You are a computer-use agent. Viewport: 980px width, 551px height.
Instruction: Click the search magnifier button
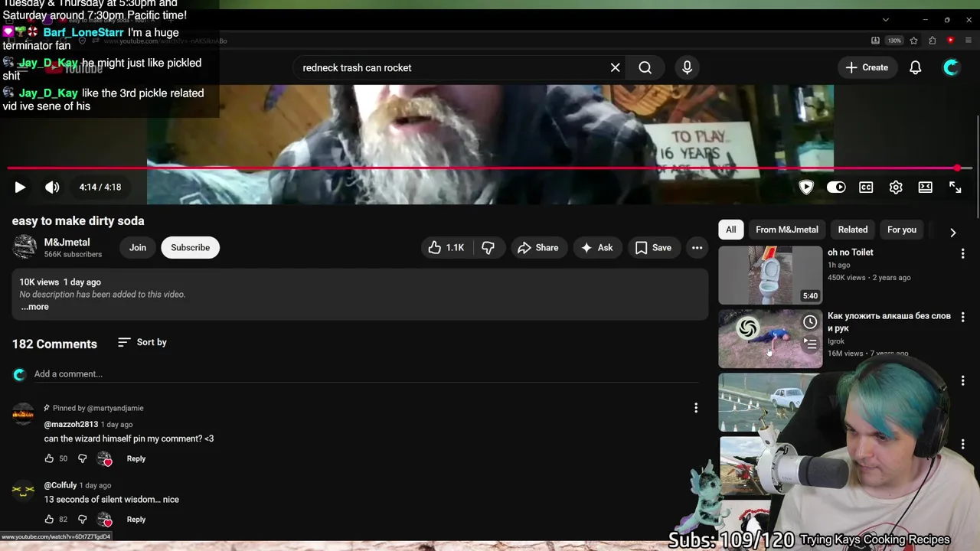645,67
